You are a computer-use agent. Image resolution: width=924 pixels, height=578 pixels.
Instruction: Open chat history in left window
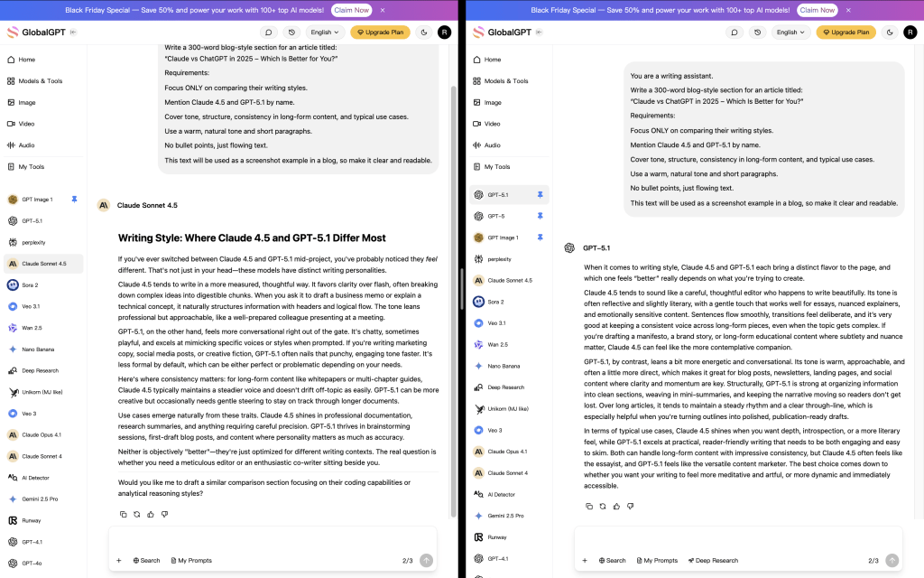(291, 33)
